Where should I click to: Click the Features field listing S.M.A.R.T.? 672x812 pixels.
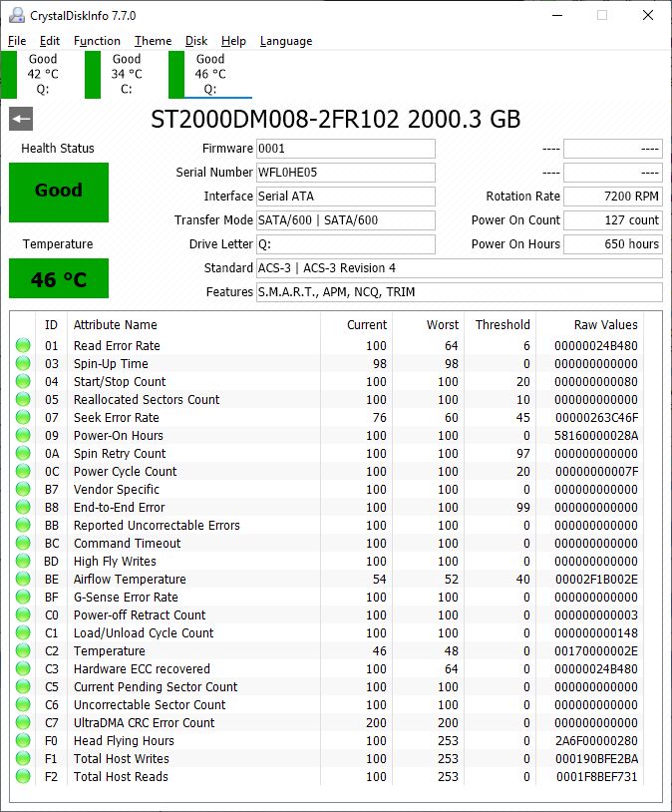[460, 292]
